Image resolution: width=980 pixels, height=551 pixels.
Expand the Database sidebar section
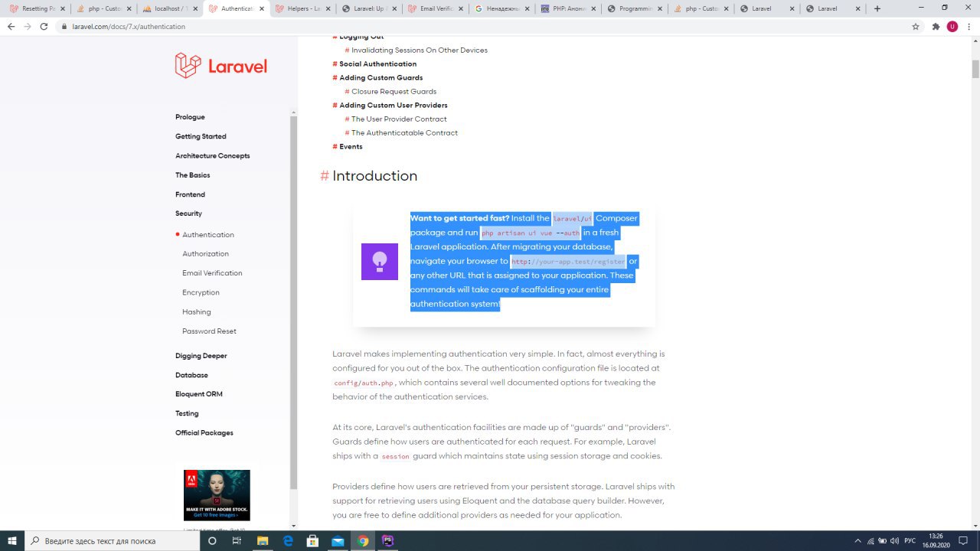click(191, 375)
